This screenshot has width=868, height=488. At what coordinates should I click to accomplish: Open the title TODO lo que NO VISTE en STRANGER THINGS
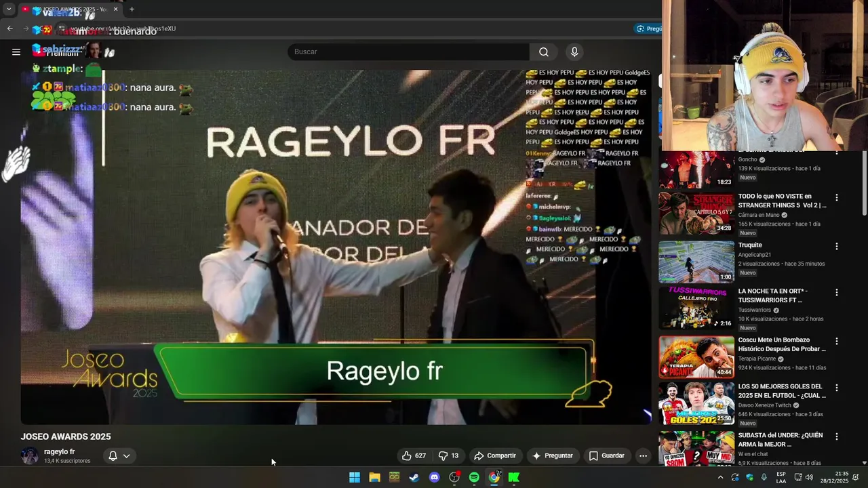click(x=782, y=201)
